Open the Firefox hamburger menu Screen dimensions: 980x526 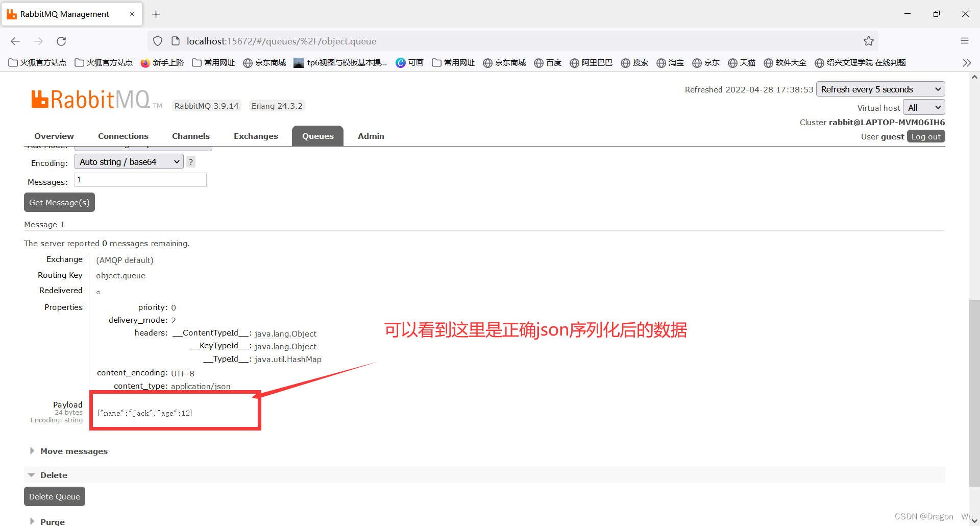point(965,41)
